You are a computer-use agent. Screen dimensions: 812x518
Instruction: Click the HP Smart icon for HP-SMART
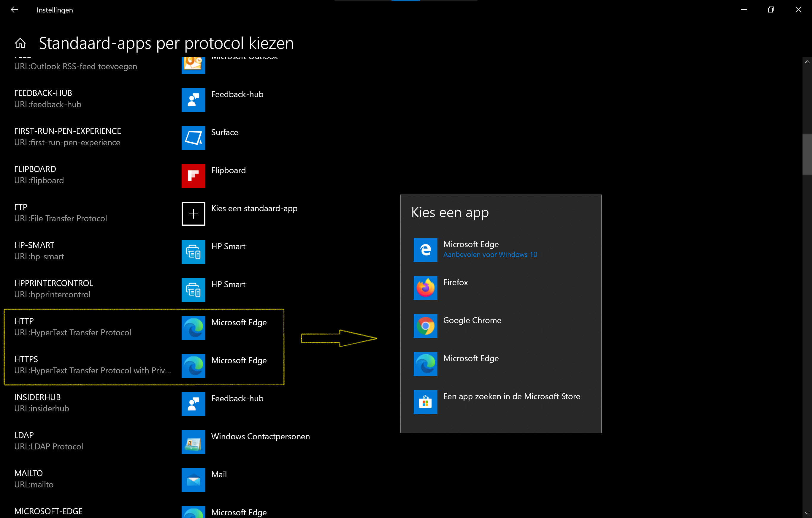(193, 252)
